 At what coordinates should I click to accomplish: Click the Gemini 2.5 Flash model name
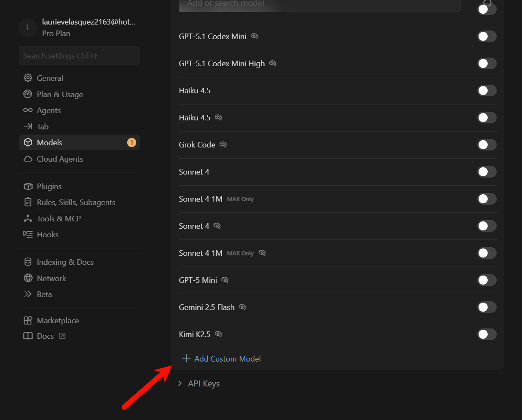[x=207, y=307]
